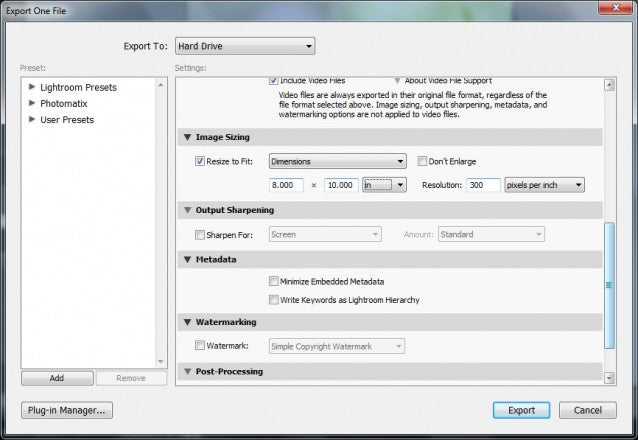Collapse the Metadata section header

(x=187, y=260)
